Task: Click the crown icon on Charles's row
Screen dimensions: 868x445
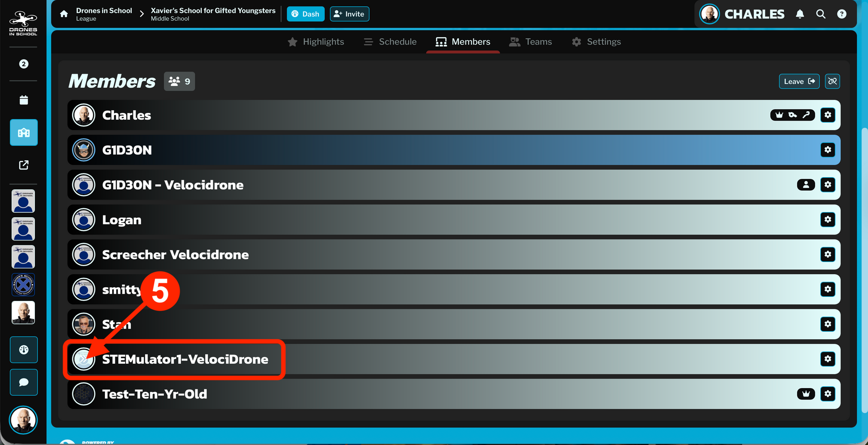Action: pyautogui.click(x=779, y=115)
